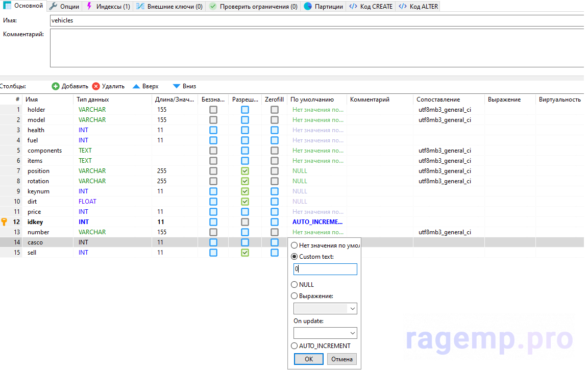Click TEXT data type of items row

[85, 160]
